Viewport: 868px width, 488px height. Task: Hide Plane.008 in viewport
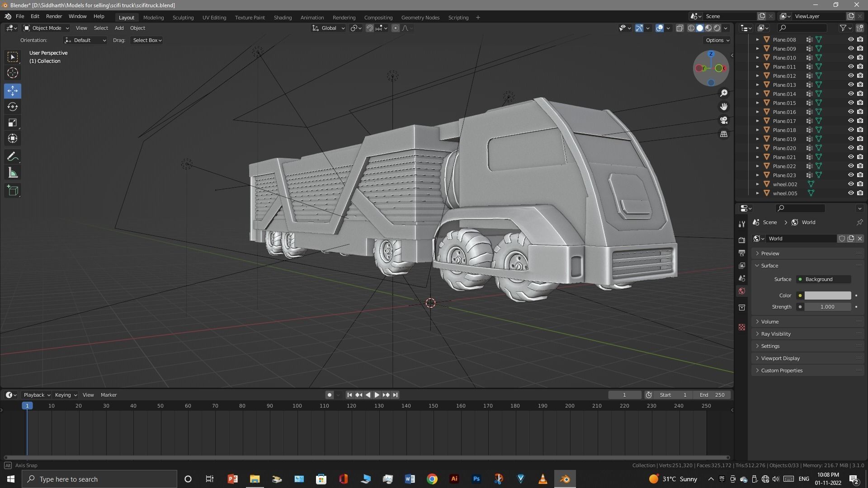click(850, 39)
